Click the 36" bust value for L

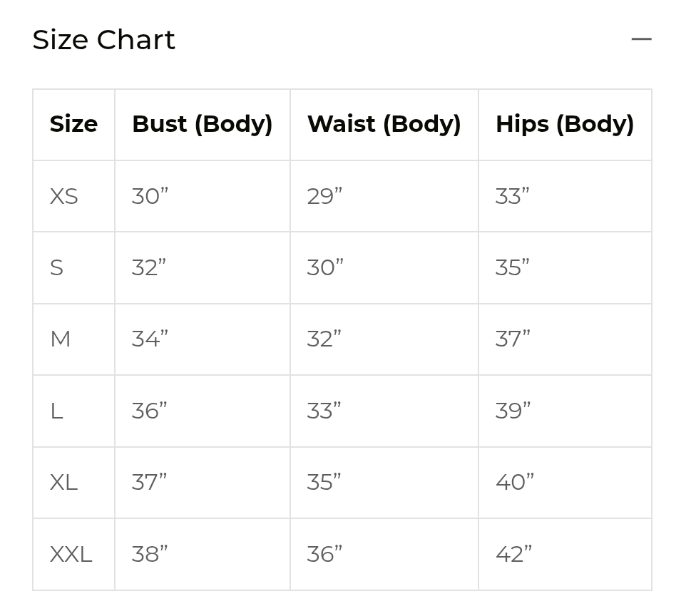tap(148, 411)
